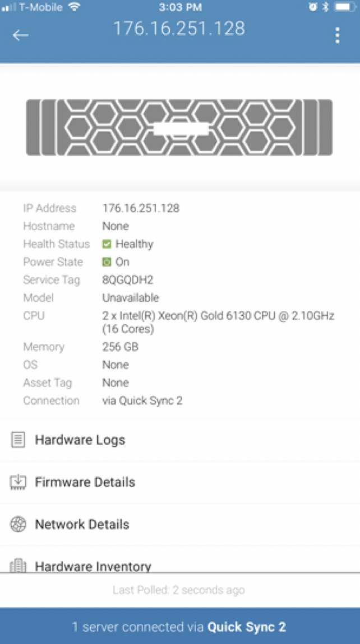Tap the green power On icon

[x=107, y=262]
